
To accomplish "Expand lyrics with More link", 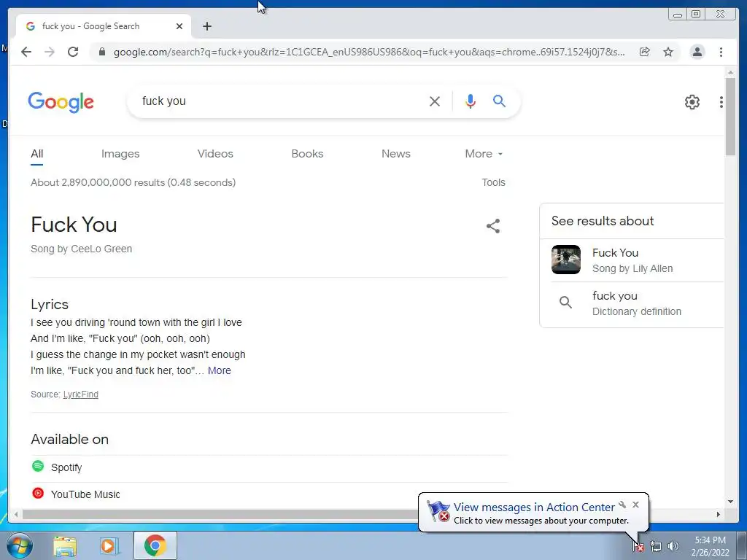I will click(x=219, y=370).
